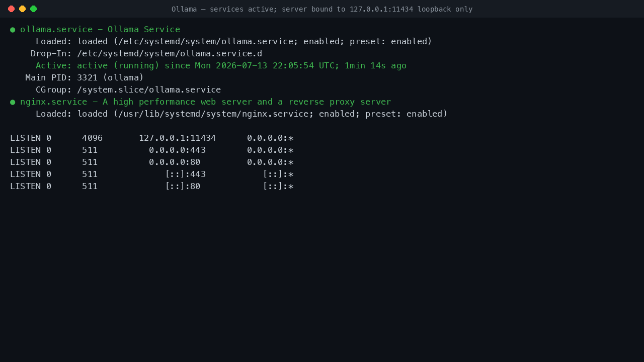The image size is (644, 362).
Task: Click the window title text about Ollama services
Action: (x=322, y=9)
